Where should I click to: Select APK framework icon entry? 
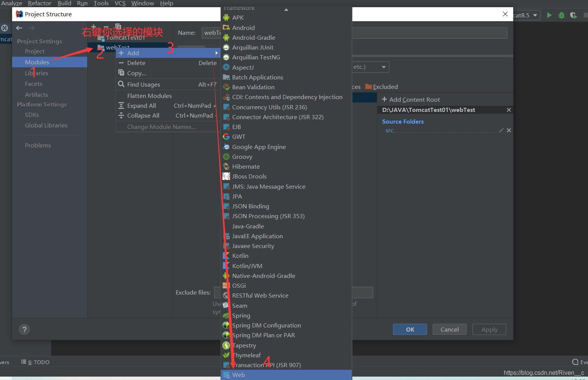(226, 17)
